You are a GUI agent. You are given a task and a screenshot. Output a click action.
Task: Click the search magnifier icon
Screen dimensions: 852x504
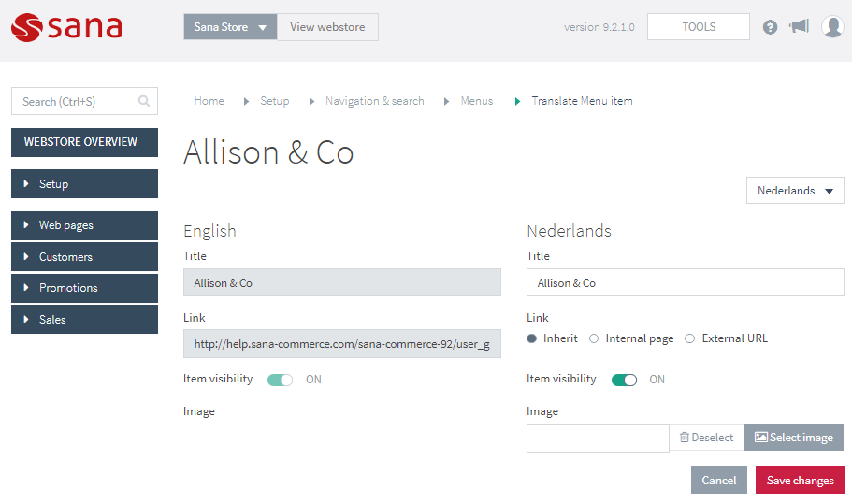click(143, 101)
